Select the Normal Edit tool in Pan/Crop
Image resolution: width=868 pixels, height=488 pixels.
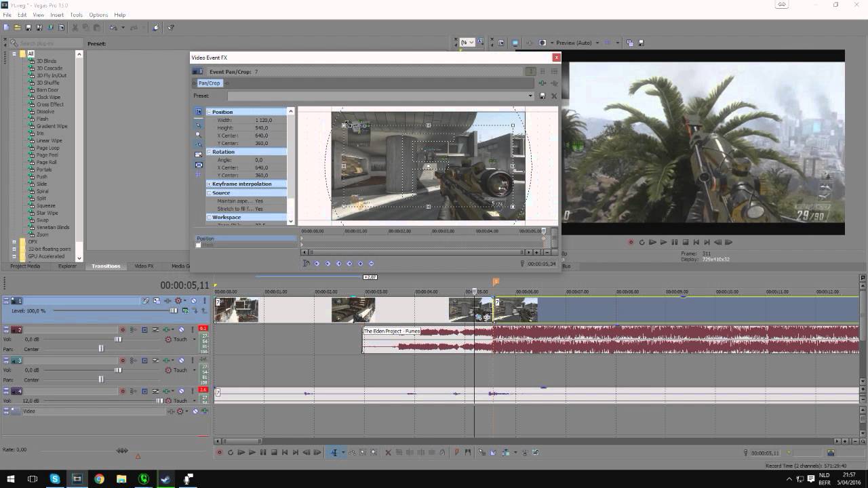pos(199,125)
